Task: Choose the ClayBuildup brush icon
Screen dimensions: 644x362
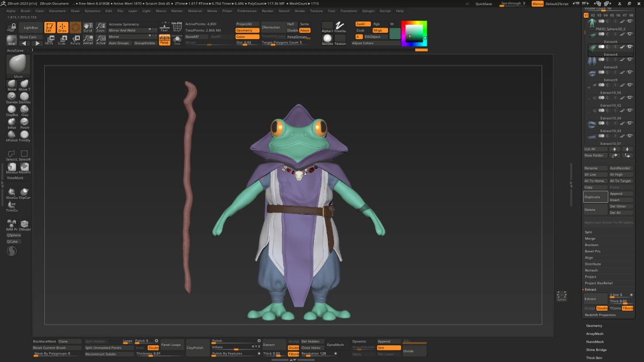Action: [x=11, y=110]
